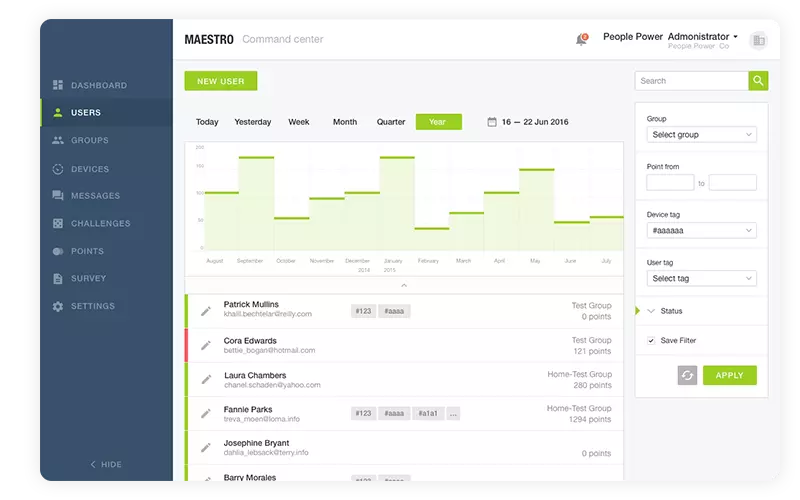Click the May bar in chart

tap(537, 210)
